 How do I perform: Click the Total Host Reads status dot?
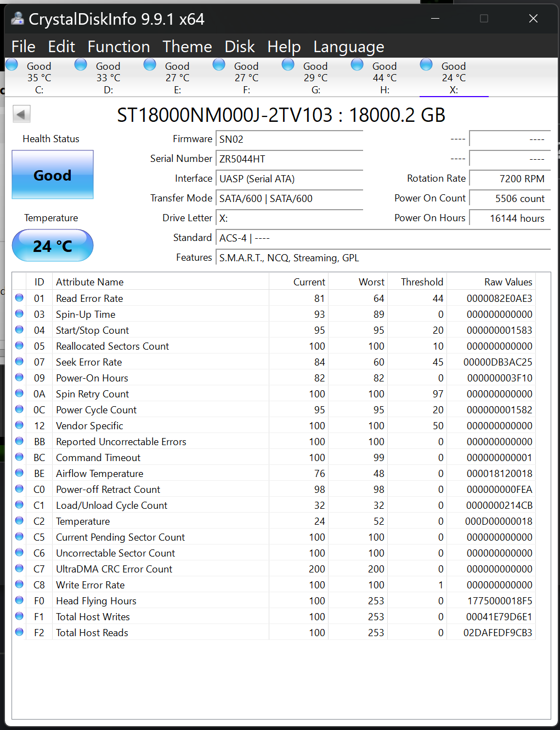(19, 632)
